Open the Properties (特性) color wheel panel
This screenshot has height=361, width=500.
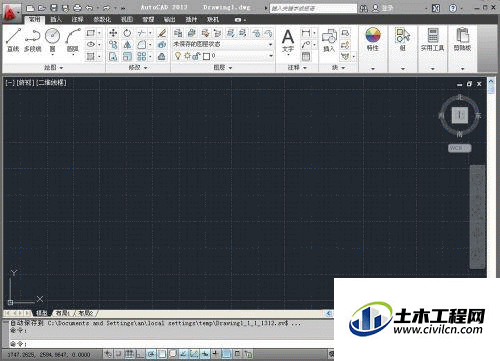(x=373, y=39)
